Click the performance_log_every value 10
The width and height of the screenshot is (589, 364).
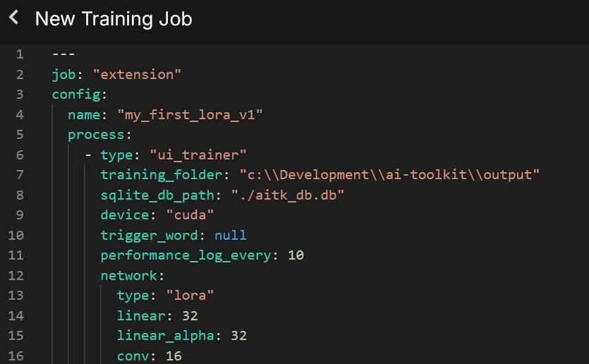pyautogui.click(x=296, y=255)
